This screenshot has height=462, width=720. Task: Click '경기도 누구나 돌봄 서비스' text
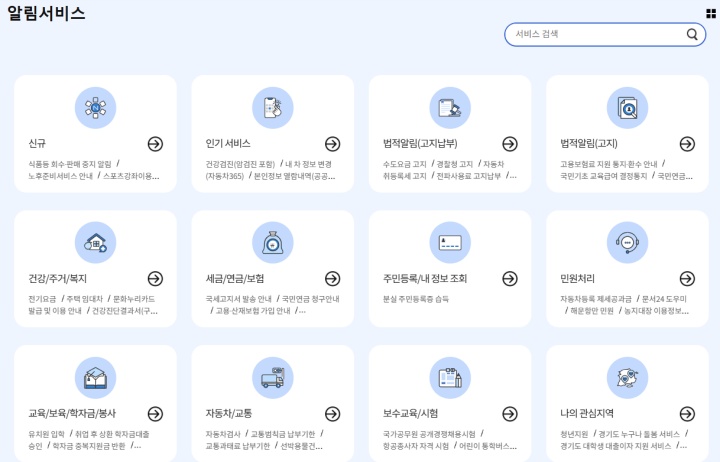tap(639, 434)
